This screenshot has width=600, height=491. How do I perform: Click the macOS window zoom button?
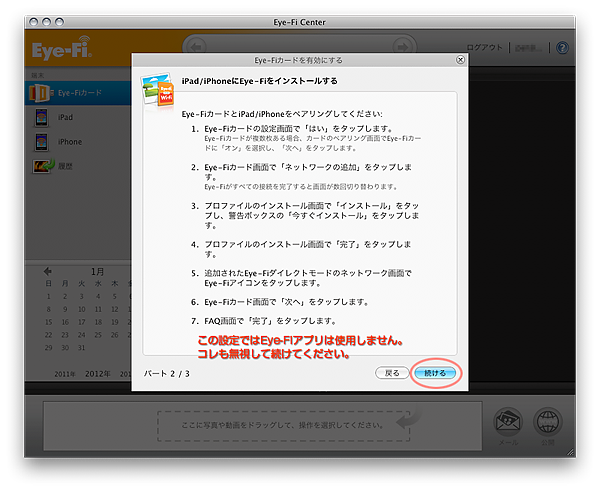point(59,22)
